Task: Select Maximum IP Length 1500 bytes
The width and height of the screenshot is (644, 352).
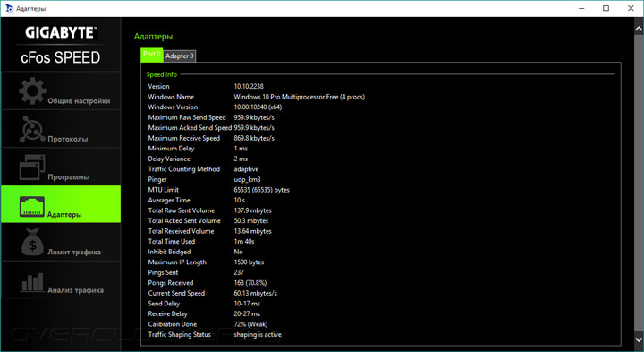Action: coord(249,262)
